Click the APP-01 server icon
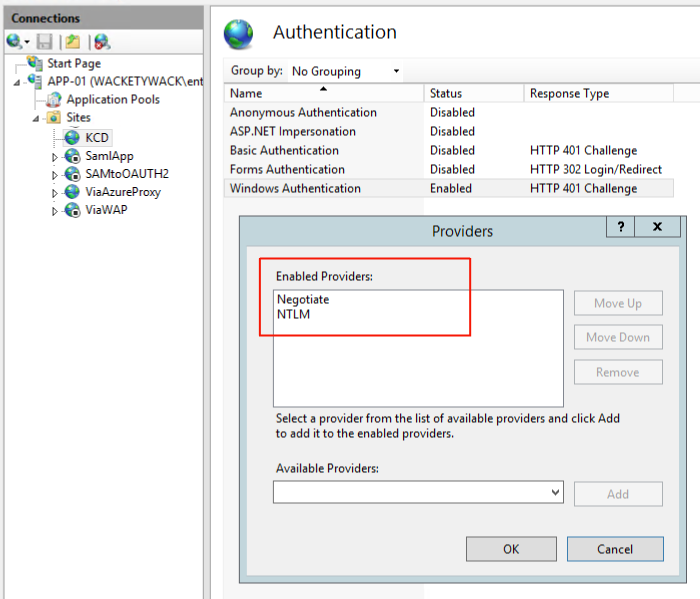Screen dimensions: 700x599 pos(35,81)
